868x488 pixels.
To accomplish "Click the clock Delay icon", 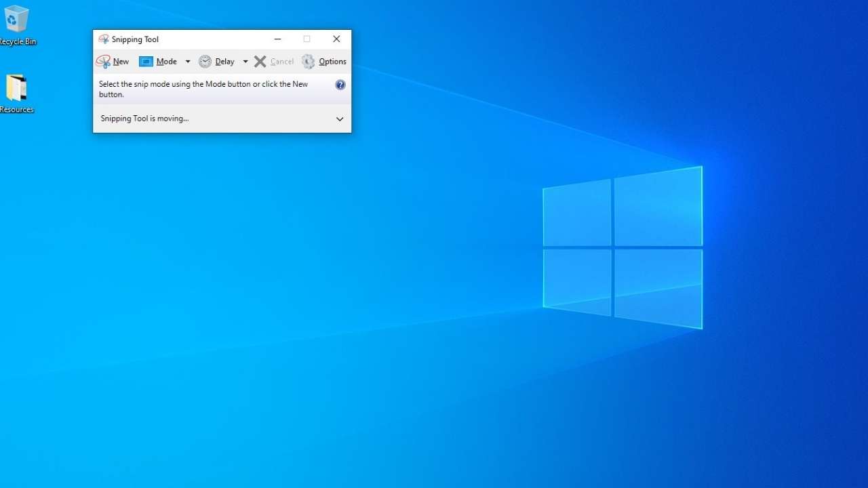I will click(x=205, y=62).
